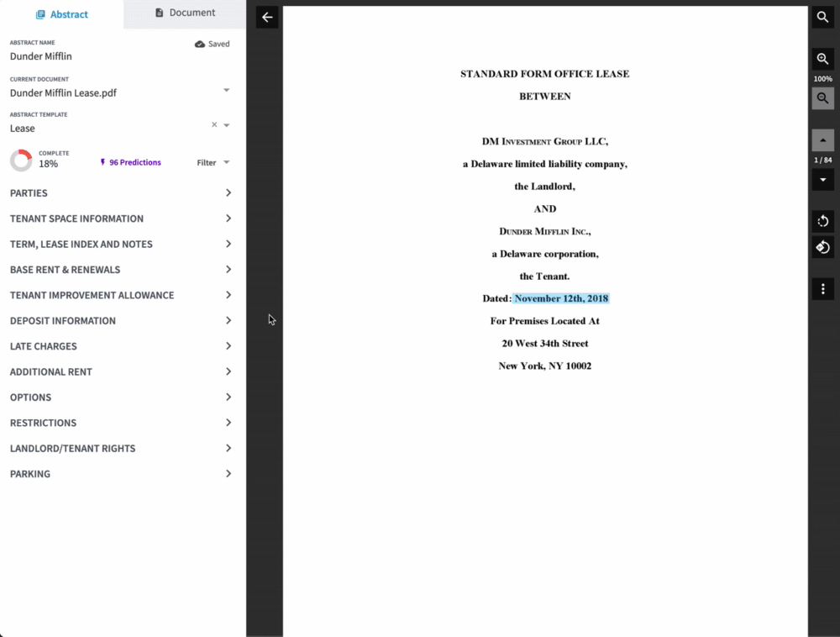Expand the LATE CHARGES section
Screen dimensions: 840x637
(120, 346)
